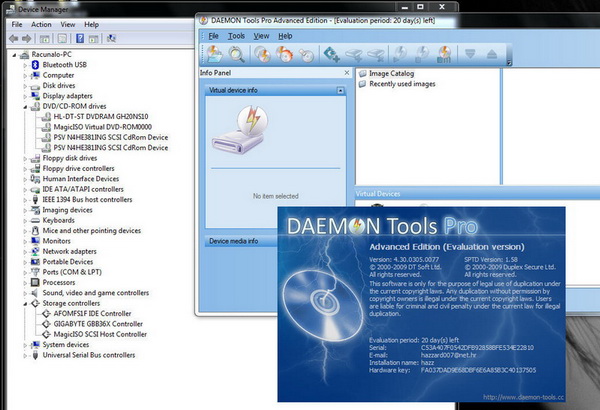The height and width of the screenshot is (410, 600).
Task: Collapse the Virtual device info section
Action: [341, 90]
